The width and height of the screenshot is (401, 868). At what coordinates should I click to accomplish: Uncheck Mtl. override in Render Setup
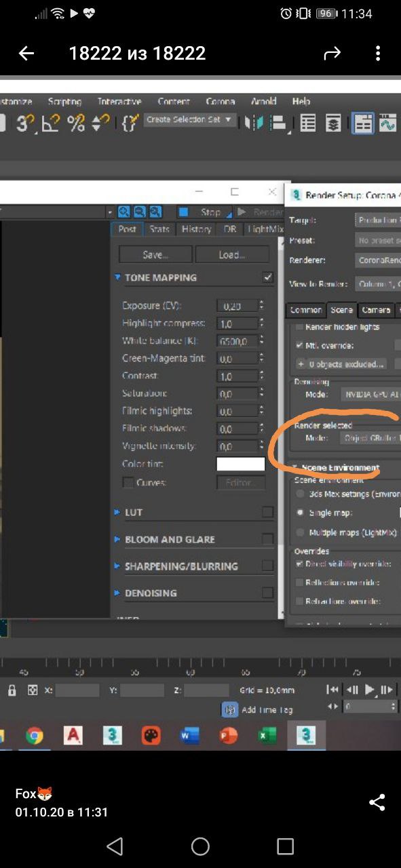[x=299, y=345]
